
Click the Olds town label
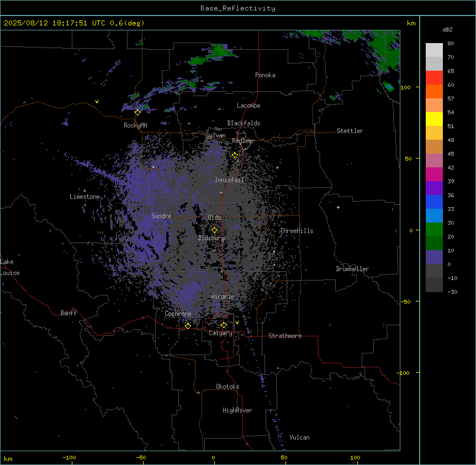click(x=214, y=218)
